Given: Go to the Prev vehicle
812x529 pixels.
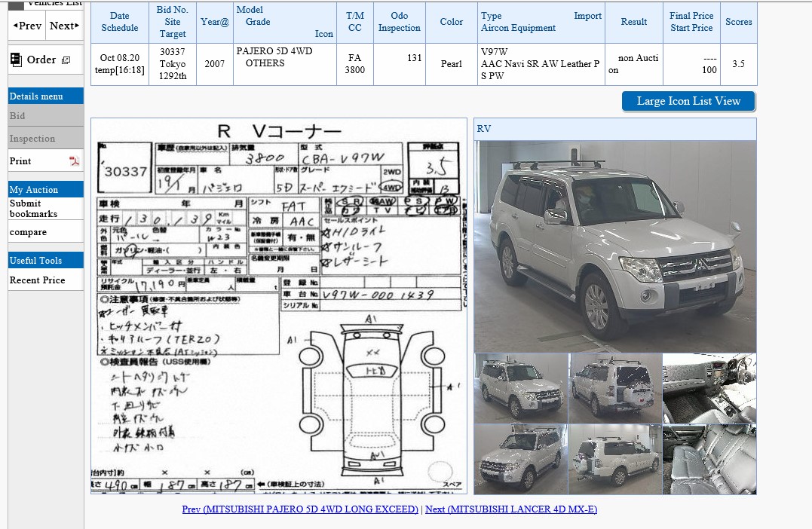Looking at the screenshot, I should pos(27,26).
